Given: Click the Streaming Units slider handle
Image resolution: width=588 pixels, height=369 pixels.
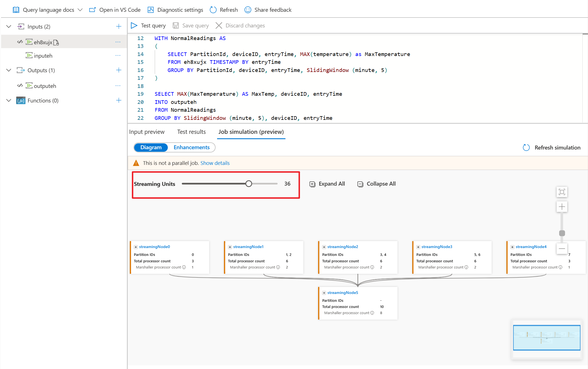Looking at the screenshot, I should pyautogui.click(x=248, y=184).
